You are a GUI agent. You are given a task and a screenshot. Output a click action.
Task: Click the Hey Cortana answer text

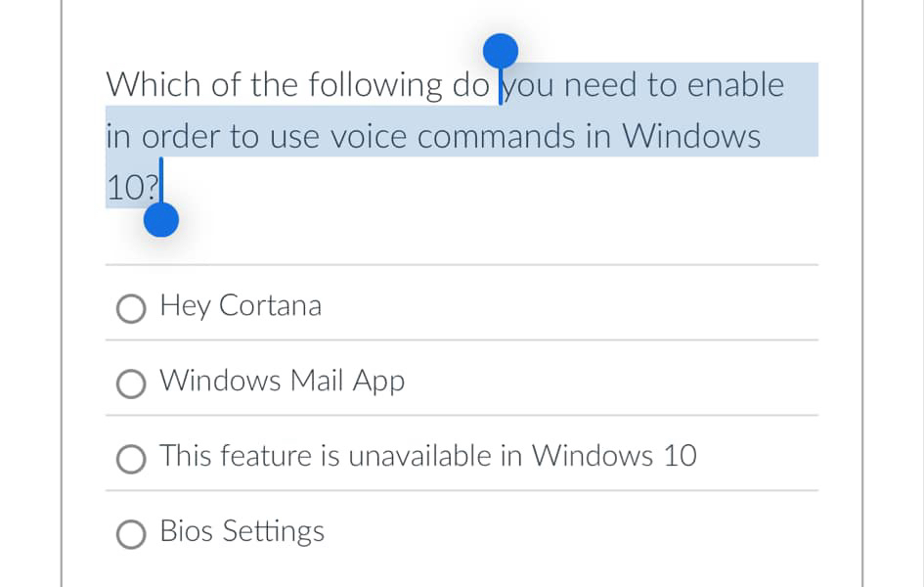[240, 306]
